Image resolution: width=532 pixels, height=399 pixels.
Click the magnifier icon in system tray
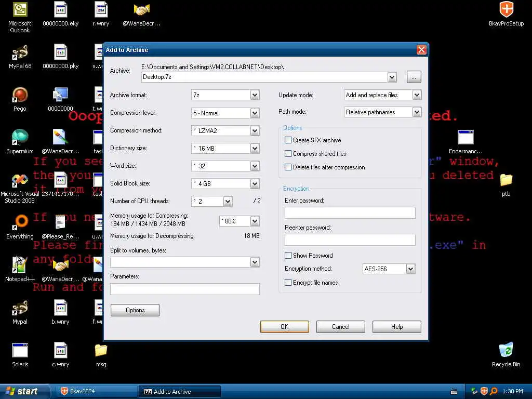[494, 391]
